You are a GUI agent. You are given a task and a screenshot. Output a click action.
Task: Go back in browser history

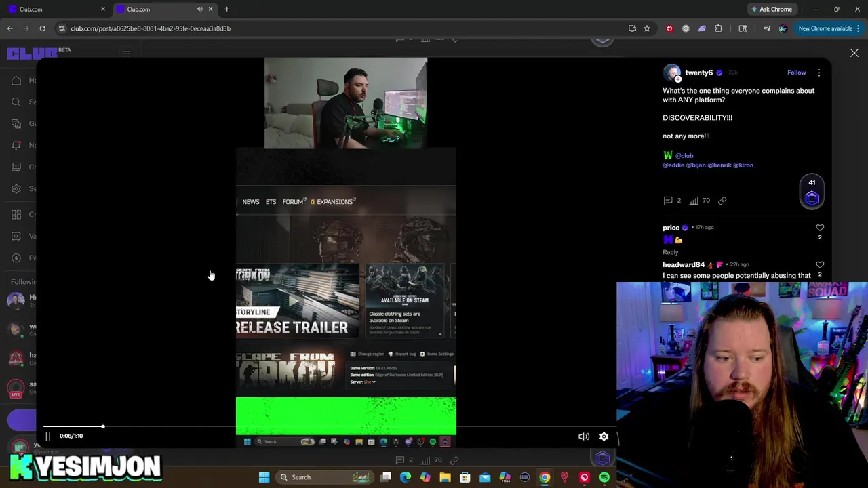[9, 28]
